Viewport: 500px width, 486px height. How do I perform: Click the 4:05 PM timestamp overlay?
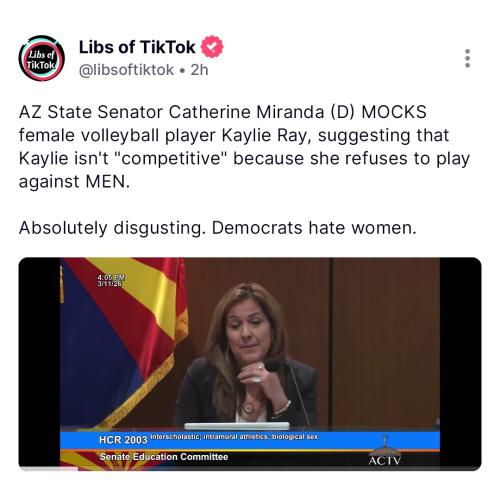111,280
